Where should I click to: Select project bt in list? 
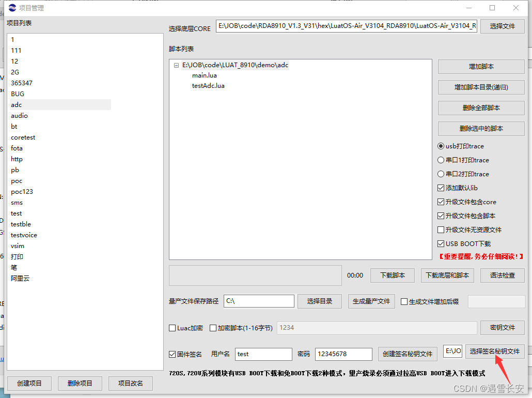click(14, 126)
